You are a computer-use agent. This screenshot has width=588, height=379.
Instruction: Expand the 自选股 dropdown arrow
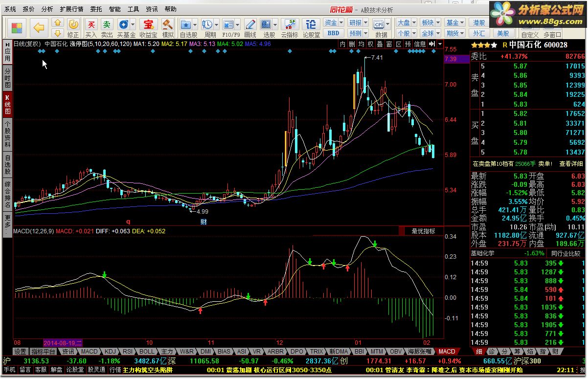tap(195, 24)
